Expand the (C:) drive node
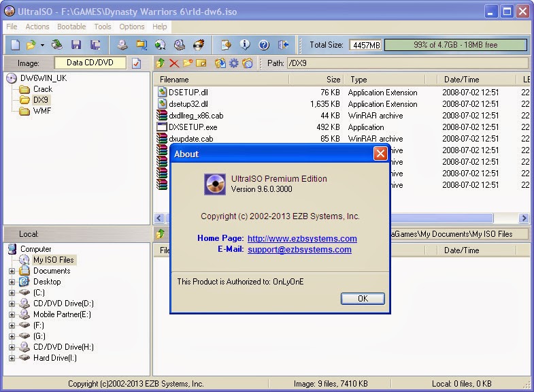 tap(12, 293)
